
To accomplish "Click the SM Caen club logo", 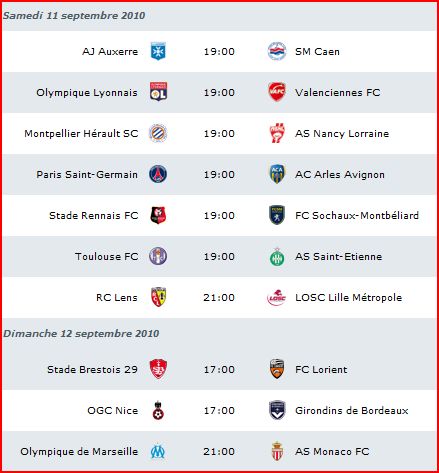I will [x=277, y=51].
